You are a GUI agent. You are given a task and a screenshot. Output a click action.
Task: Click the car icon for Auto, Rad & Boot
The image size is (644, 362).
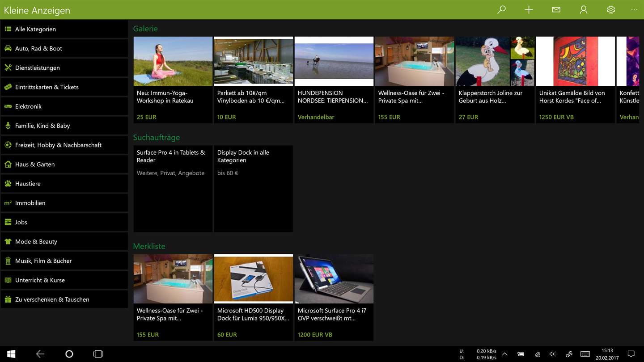click(8, 48)
